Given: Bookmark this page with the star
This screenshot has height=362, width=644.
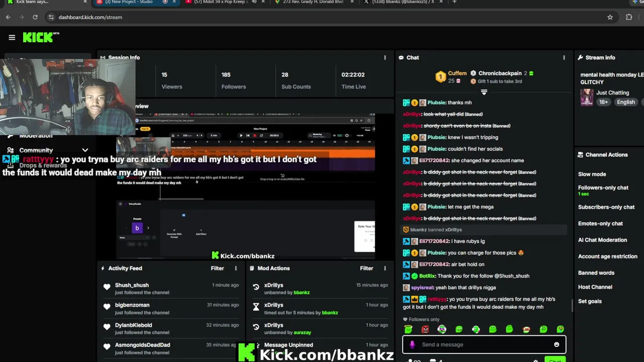Looking at the screenshot, I should tap(610, 17).
